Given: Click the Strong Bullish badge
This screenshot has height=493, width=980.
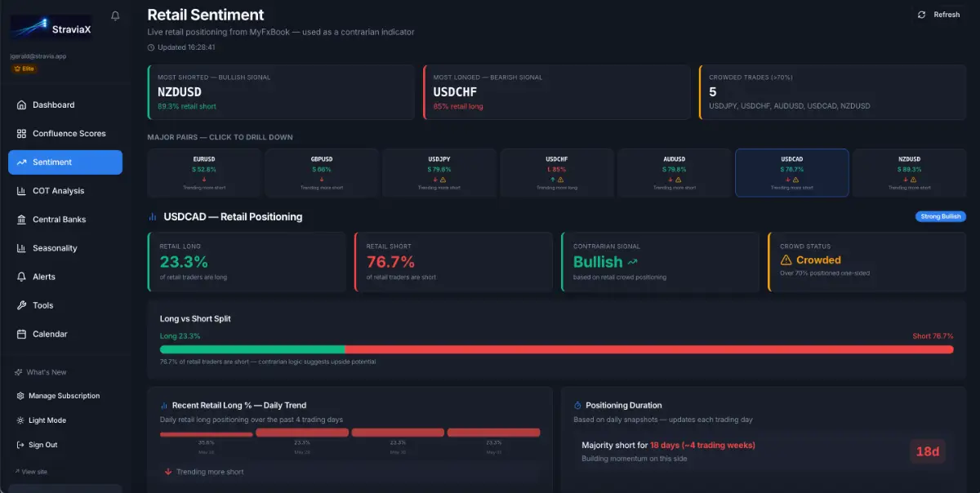Looking at the screenshot, I should pos(941,216).
